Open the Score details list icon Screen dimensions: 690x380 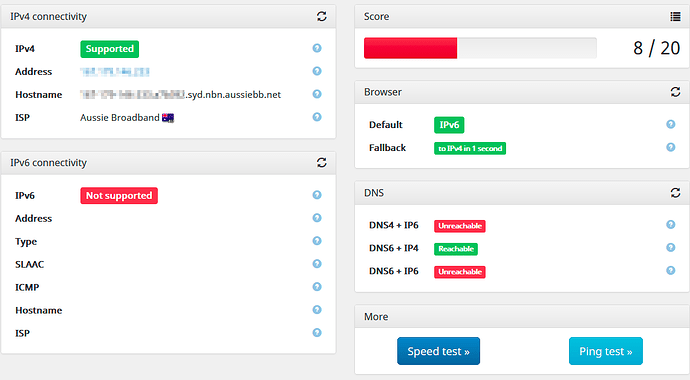pyautogui.click(x=675, y=17)
